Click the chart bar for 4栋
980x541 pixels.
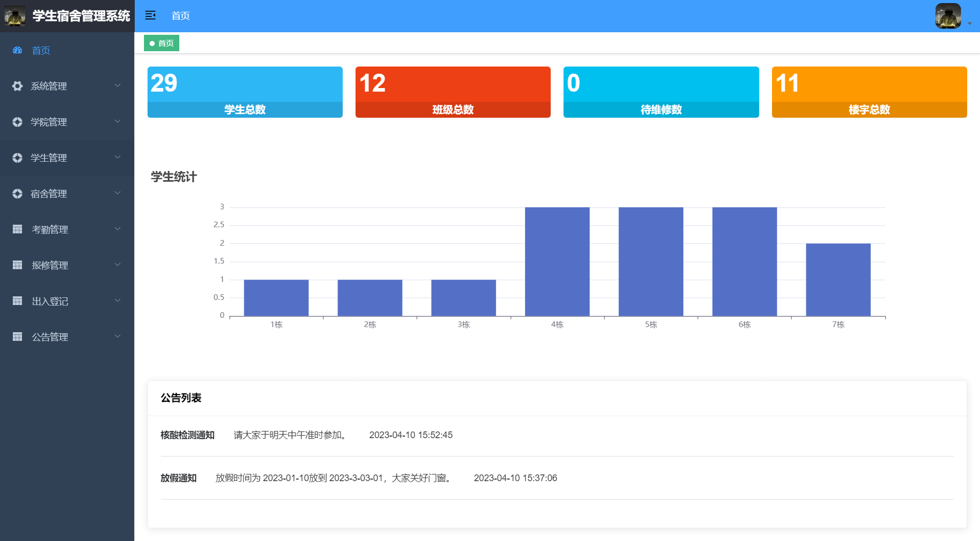(557, 262)
